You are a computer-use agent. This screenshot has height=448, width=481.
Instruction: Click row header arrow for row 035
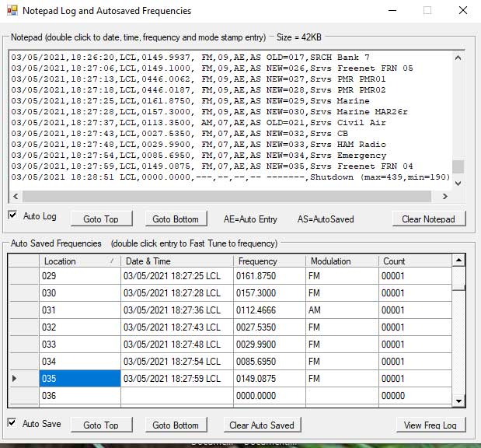click(23, 378)
